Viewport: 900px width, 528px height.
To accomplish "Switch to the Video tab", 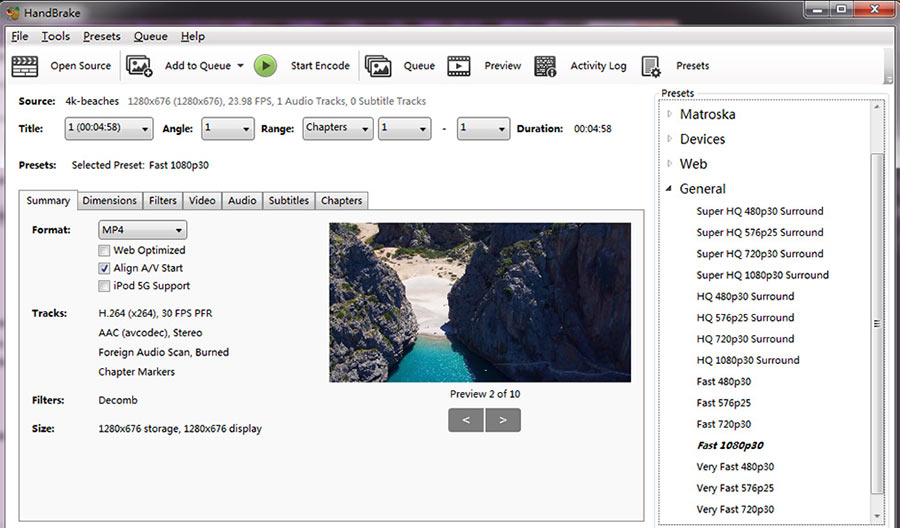I will 202,200.
